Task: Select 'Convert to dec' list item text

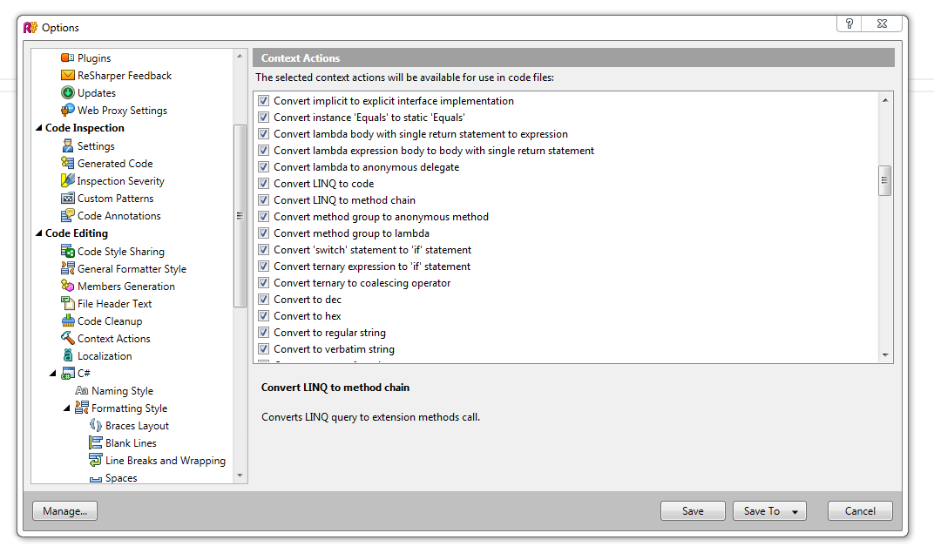Action: (308, 300)
